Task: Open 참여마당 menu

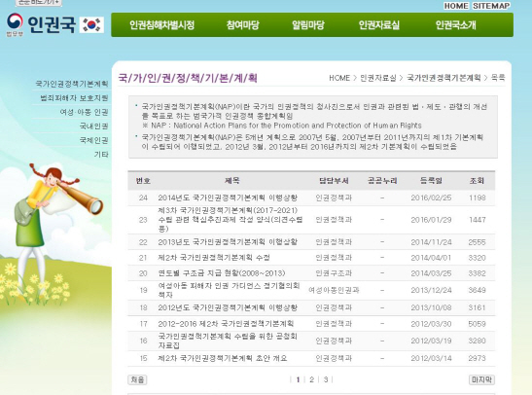Action: (x=242, y=24)
